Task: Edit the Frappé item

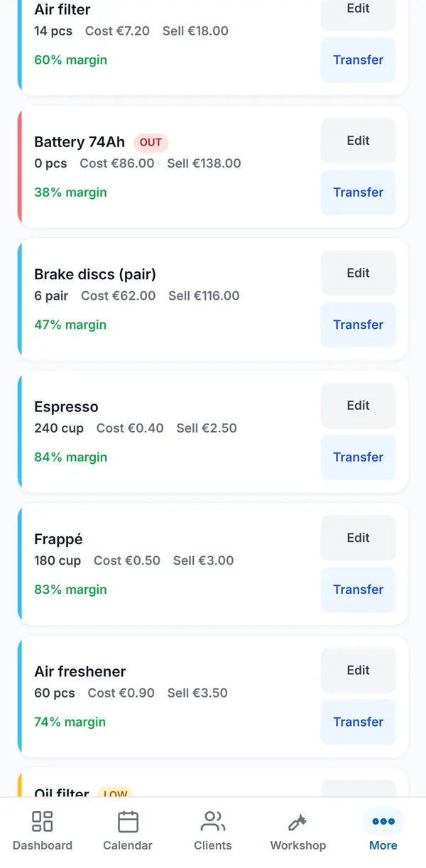Action: click(358, 538)
